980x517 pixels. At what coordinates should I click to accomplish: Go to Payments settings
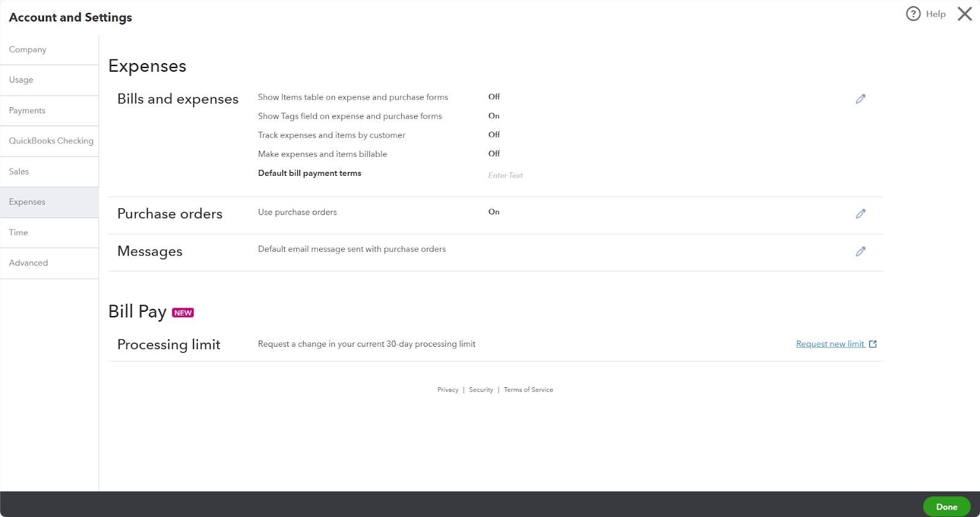coord(28,111)
